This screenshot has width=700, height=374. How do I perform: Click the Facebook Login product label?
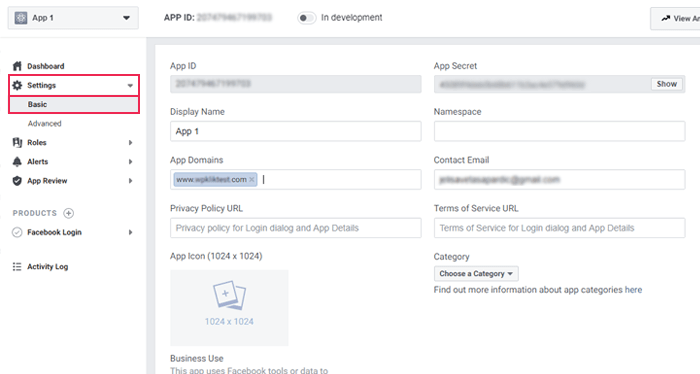click(x=54, y=232)
